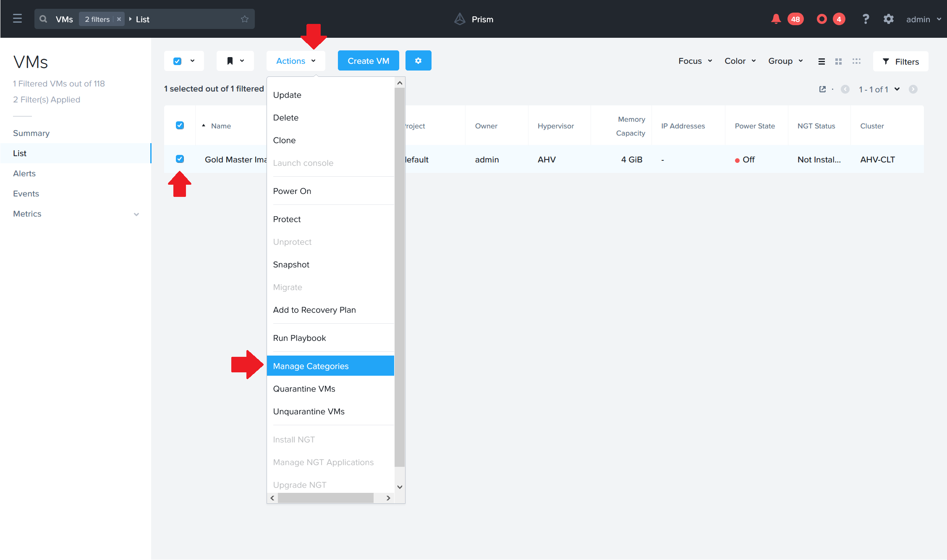Open the blue gear settings button
947x560 pixels.
418,61
